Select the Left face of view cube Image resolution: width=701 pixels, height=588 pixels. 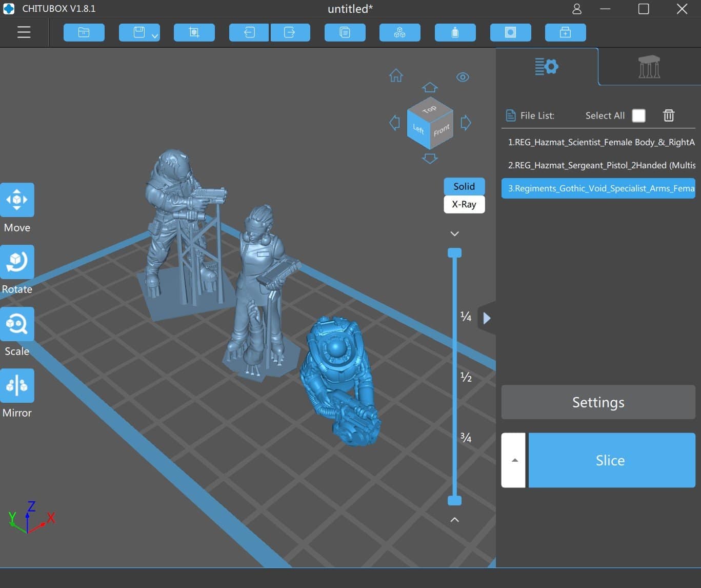(418, 129)
